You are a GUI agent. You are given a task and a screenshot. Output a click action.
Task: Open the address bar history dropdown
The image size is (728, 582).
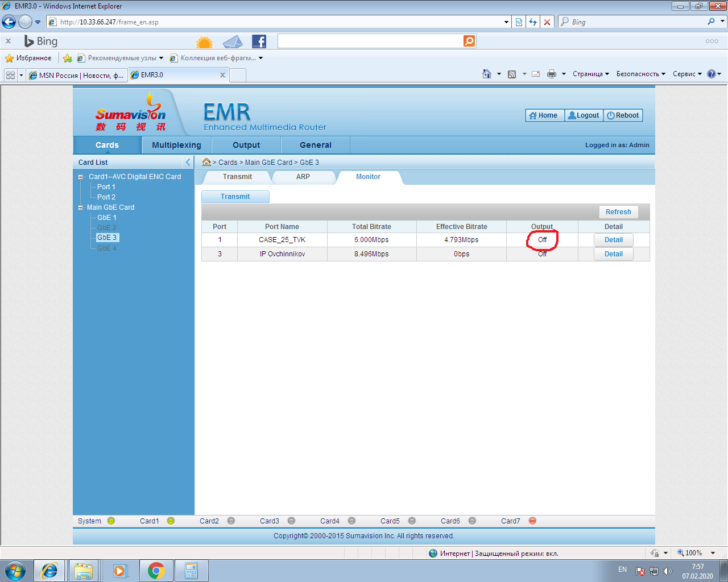pyautogui.click(x=507, y=22)
